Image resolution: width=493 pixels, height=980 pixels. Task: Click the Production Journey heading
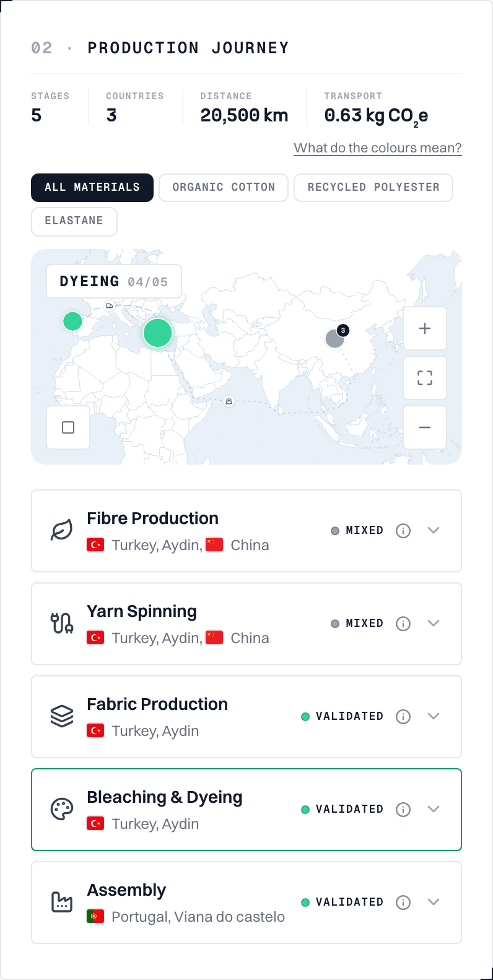188,48
